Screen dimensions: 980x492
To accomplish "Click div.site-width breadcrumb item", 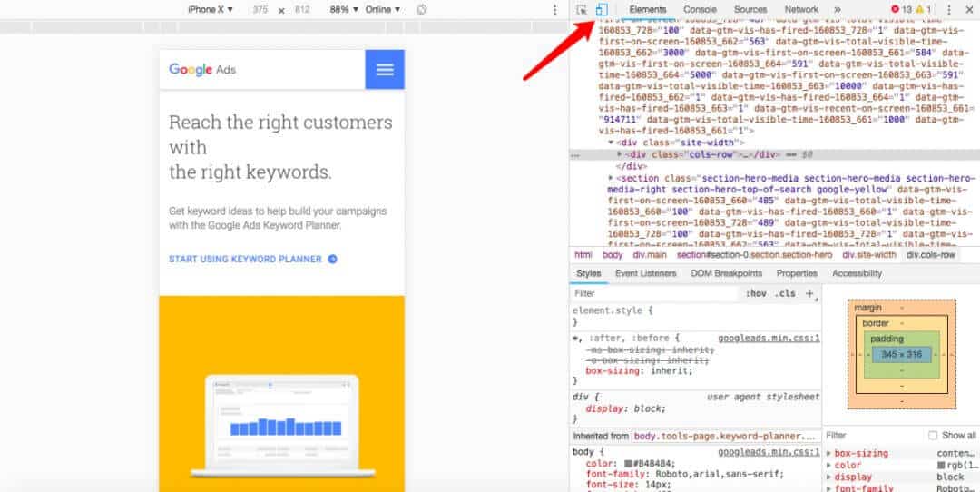I will pos(868,255).
